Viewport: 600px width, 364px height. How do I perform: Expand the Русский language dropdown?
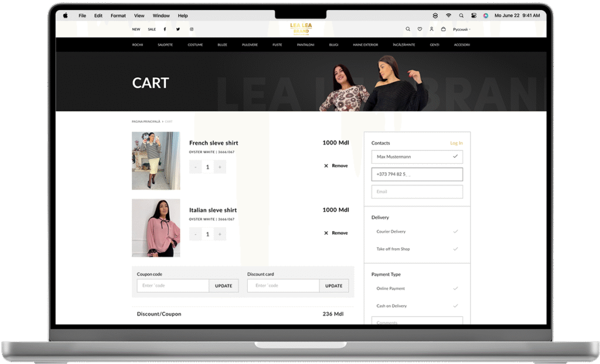461,29
